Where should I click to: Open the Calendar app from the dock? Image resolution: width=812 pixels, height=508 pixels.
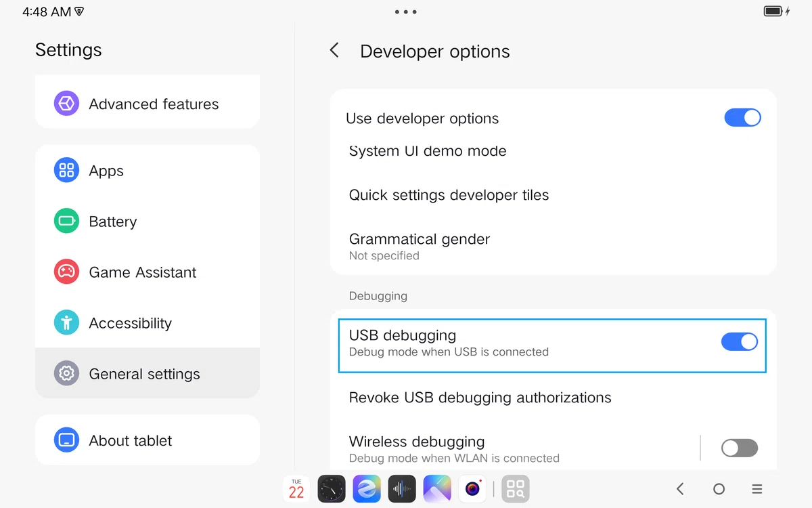[x=296, y=488]
